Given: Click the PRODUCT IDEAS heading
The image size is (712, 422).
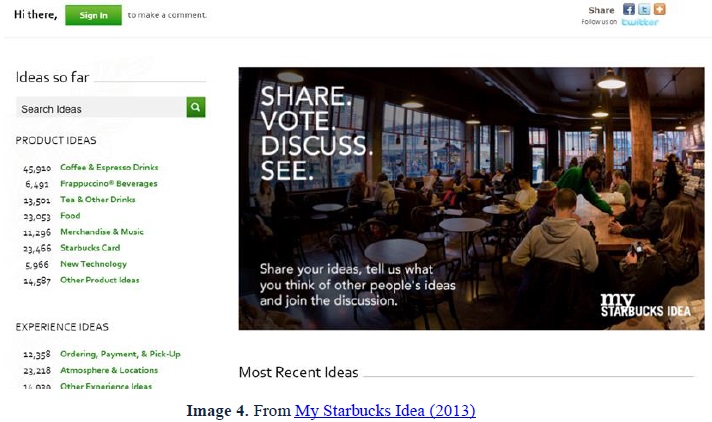Looking at the screenshot, I should [x=56, y=140].
